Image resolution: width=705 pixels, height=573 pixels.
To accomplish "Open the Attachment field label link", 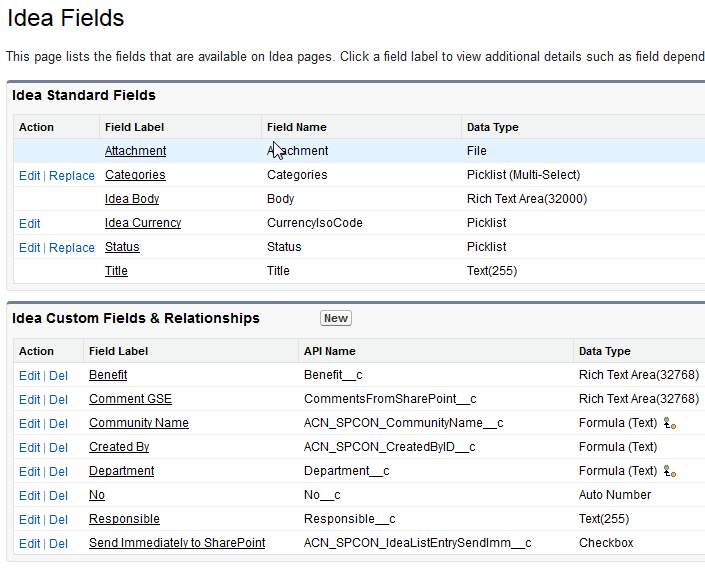I will tap(135, 151).
